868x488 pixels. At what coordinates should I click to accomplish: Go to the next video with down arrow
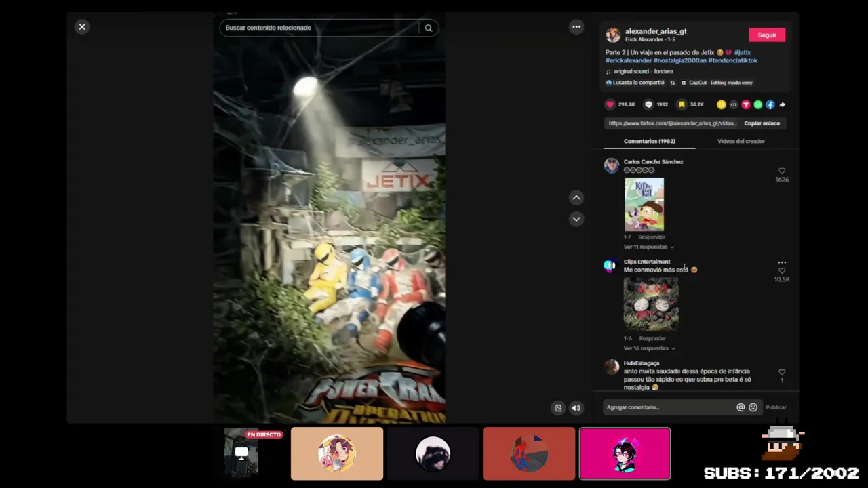pos(576,219)
